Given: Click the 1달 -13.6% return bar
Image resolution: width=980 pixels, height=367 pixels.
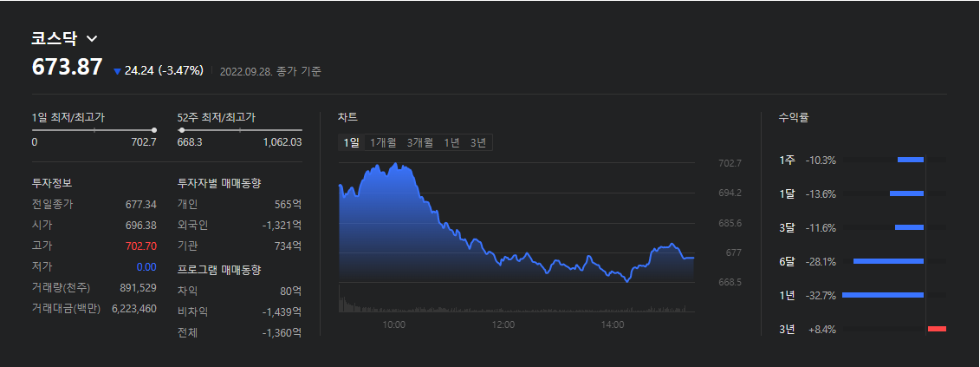Looking at the screenshot, I should pos(907,193).
